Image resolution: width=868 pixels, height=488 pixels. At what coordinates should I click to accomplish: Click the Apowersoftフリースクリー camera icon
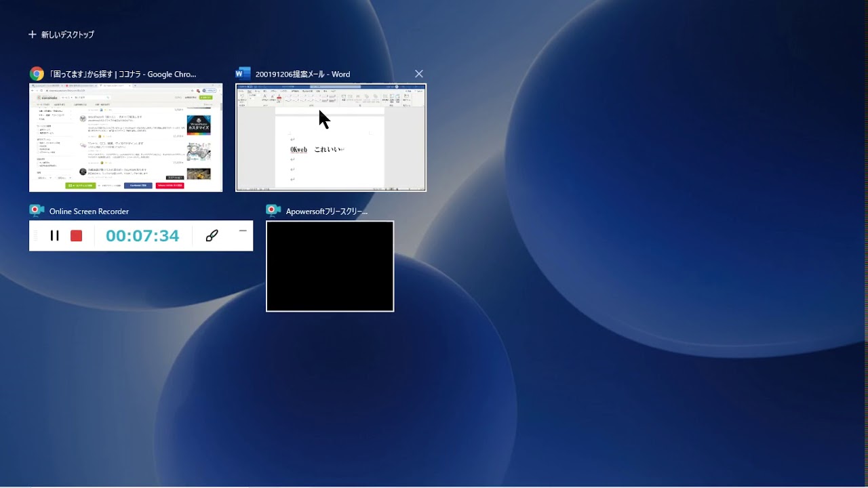tap(273, 211)
